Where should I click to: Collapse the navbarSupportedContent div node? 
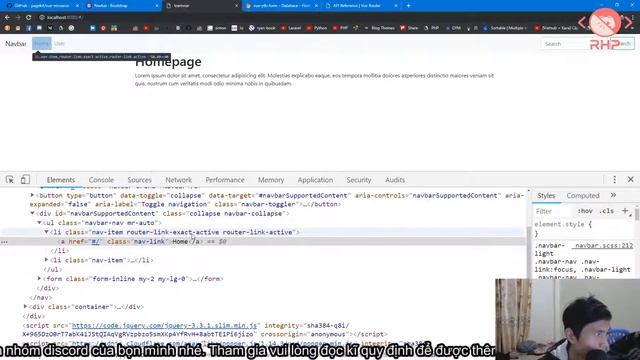pos(32,213)
